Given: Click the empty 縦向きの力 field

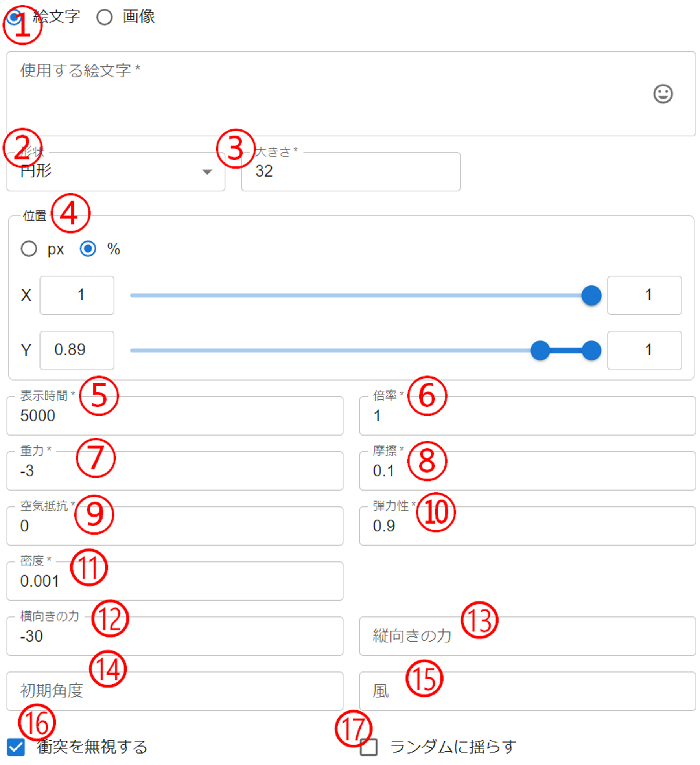Looking at the screenshot, I should [x=527, y=636].
